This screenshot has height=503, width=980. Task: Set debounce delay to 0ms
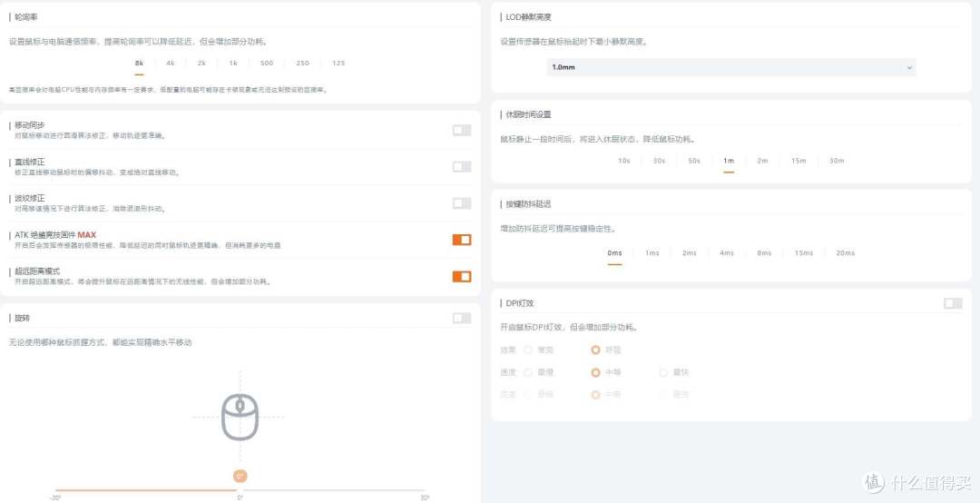(615, 252)
